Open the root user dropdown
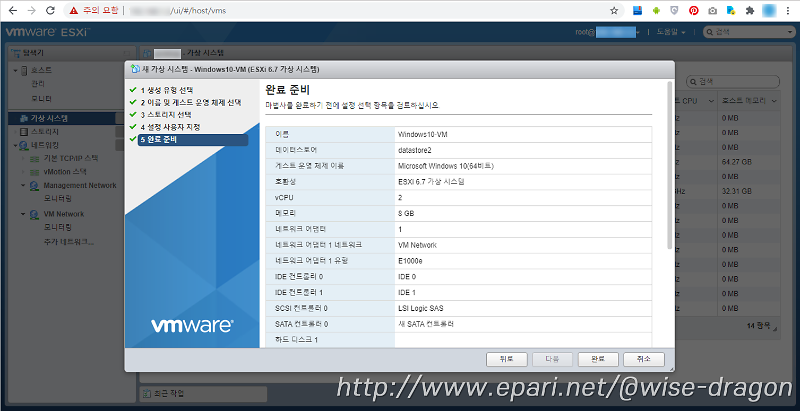Image resolution: width=800 pixels, height=411 pixels. click(608, 32)
